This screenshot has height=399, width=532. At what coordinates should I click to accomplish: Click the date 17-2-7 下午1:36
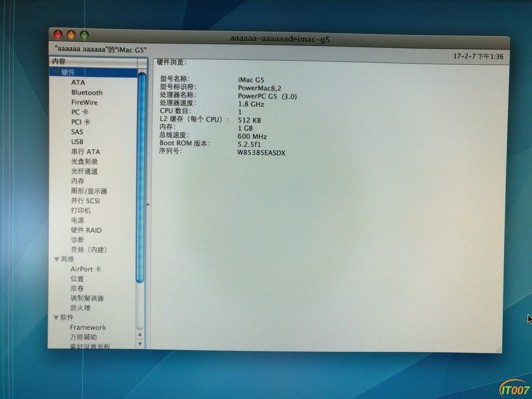click(x=478, y=56)
